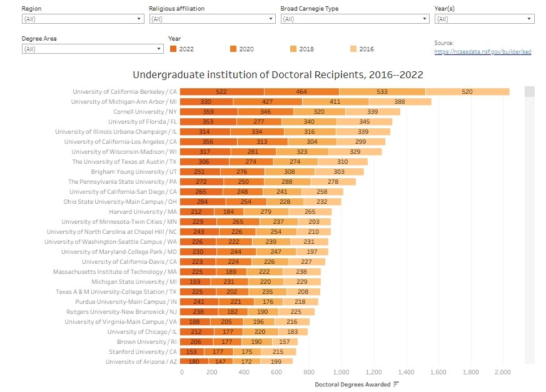
Task: Select the 2020 legend color swatch
Action: point(233,49)
